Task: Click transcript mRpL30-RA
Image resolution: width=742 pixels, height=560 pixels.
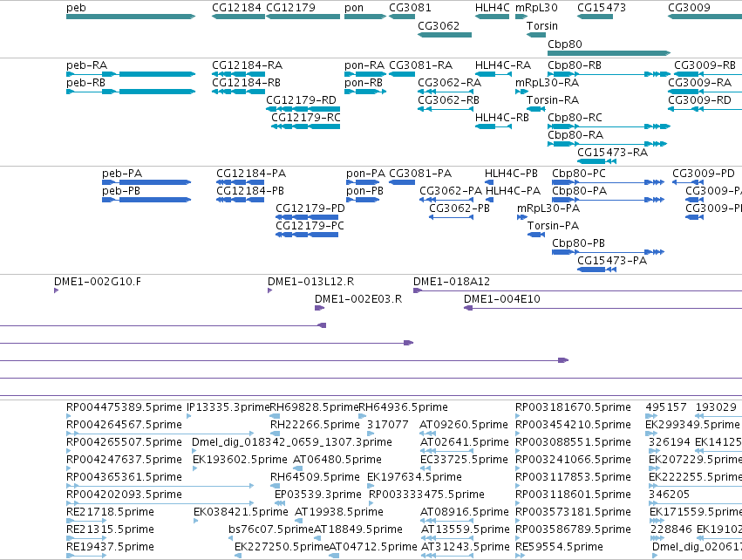Action: click(x=547, y=82)
